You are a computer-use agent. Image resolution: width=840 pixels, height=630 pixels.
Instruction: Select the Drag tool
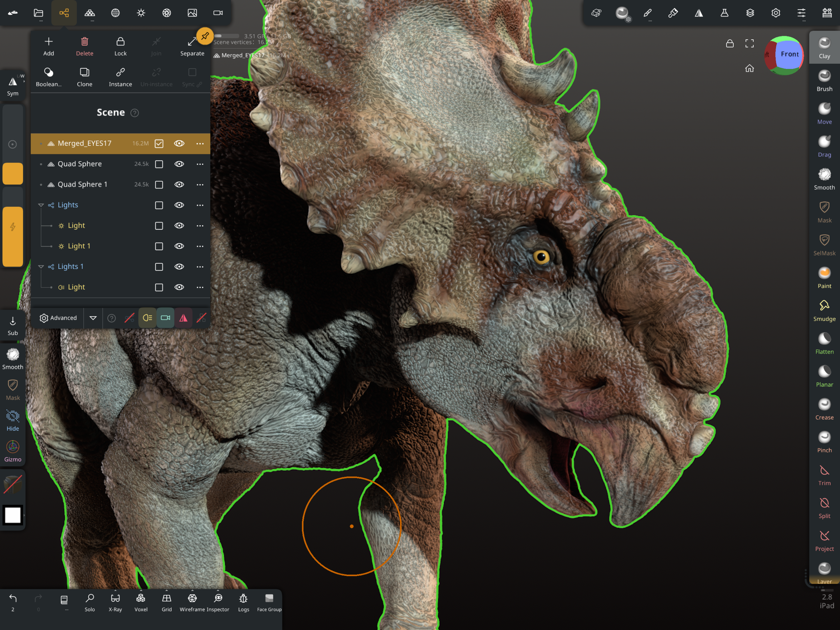(x=824, y=146)
